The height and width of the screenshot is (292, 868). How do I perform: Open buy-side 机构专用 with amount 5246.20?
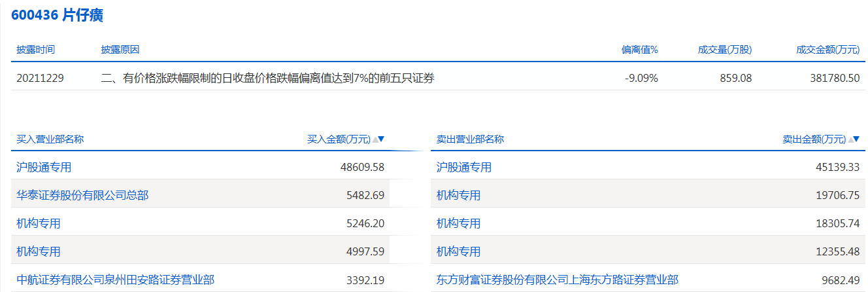coord(39,223)
